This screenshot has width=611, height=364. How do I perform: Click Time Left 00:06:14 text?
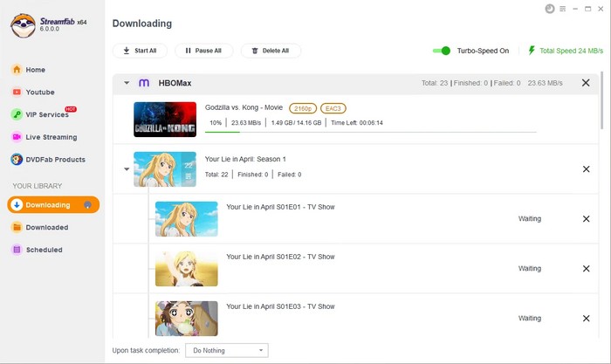click(x=357, y=123)
